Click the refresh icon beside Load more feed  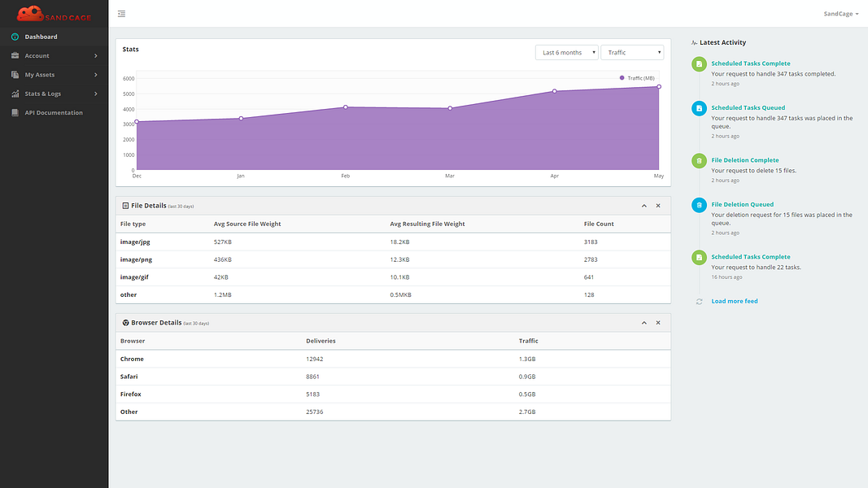coord(699,302)
